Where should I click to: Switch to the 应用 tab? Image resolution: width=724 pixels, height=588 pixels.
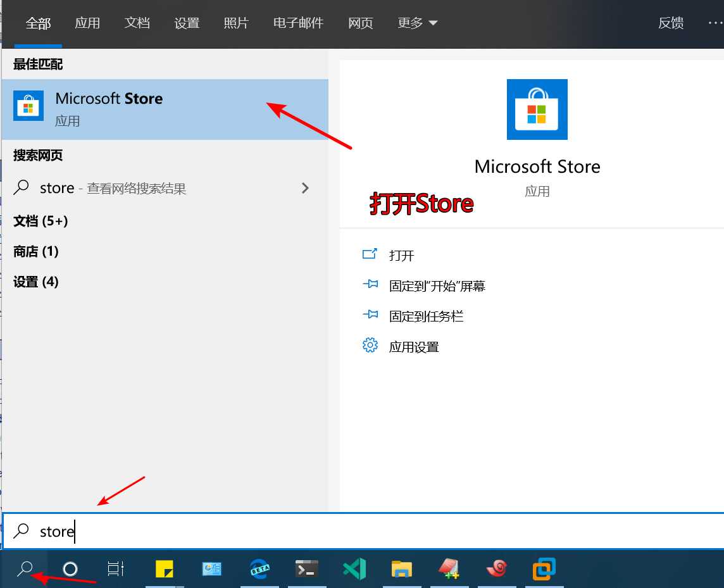point(87,23)
